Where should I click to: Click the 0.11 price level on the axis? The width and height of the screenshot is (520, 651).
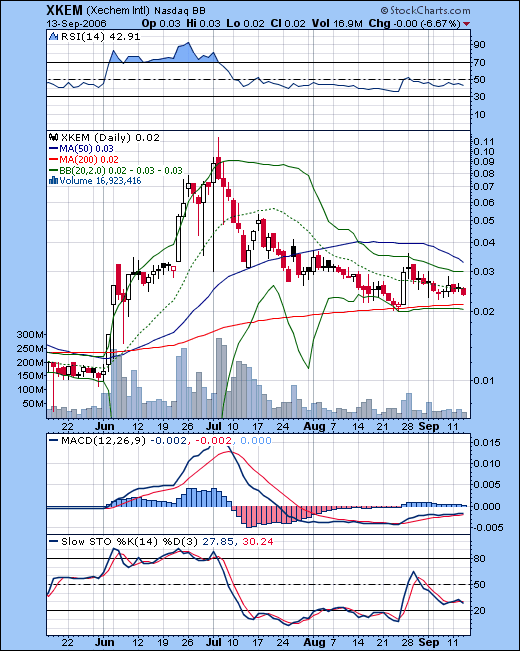pyautogui.click(x=484, y=141)
